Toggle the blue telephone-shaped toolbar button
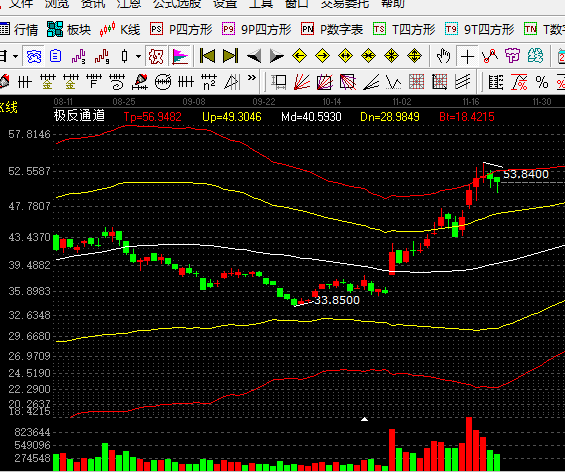 pos(34,57)
